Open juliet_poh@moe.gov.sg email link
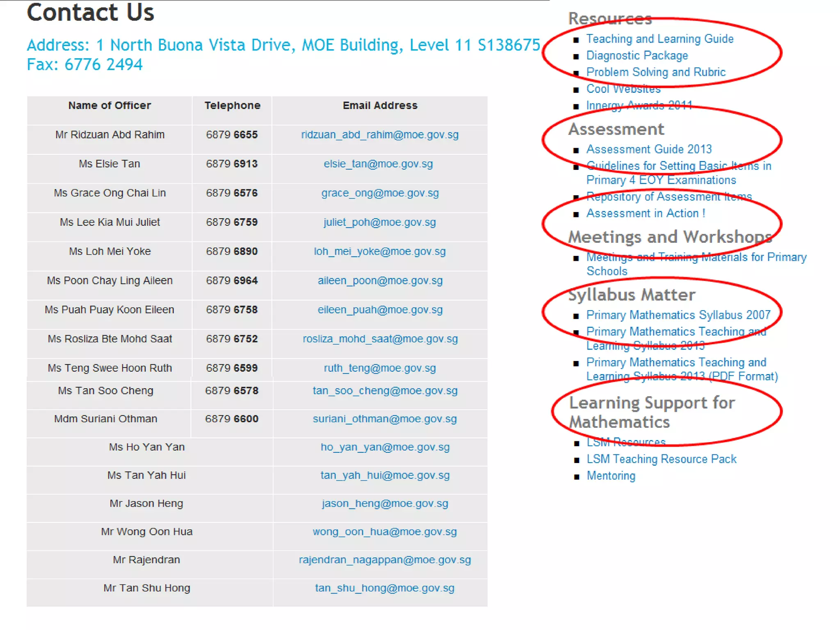The image size is (840, 630). (379, 222)
